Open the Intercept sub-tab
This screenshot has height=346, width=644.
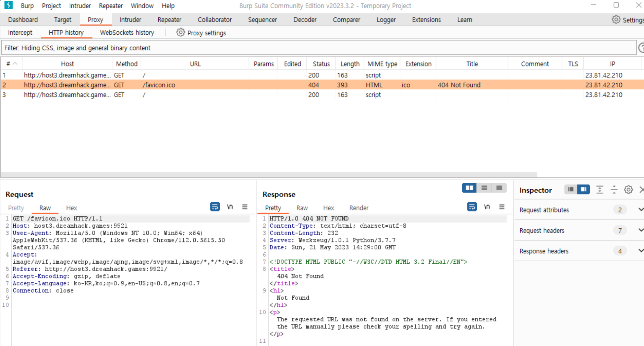click(x=20, y=33)
